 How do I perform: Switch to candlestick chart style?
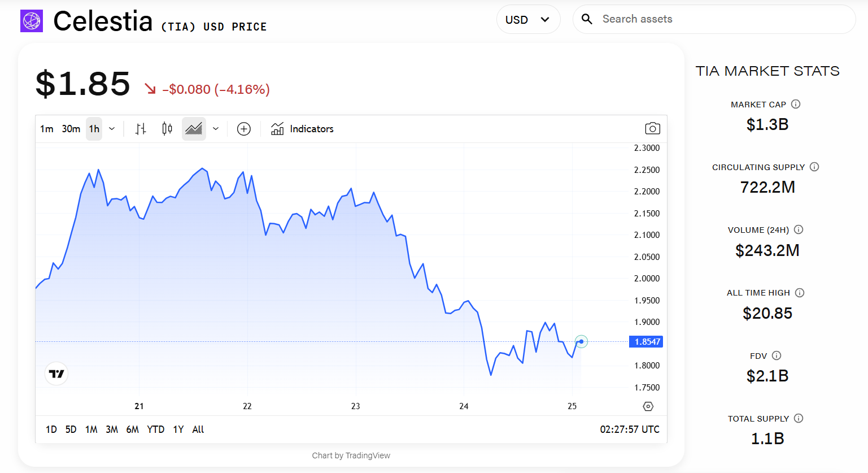click(167, 129)
